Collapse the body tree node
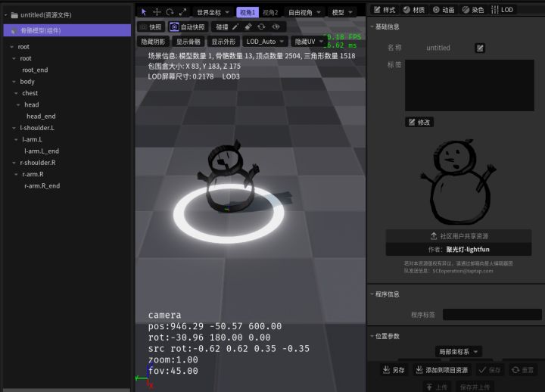The width and height of the screenshot is (545, 392). pyautogui.click(x=14, y=82)
